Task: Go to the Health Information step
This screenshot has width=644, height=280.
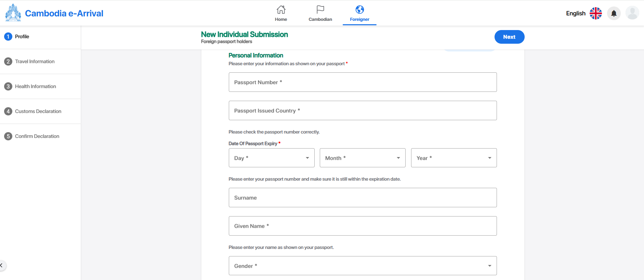Action: coord(36,86)
